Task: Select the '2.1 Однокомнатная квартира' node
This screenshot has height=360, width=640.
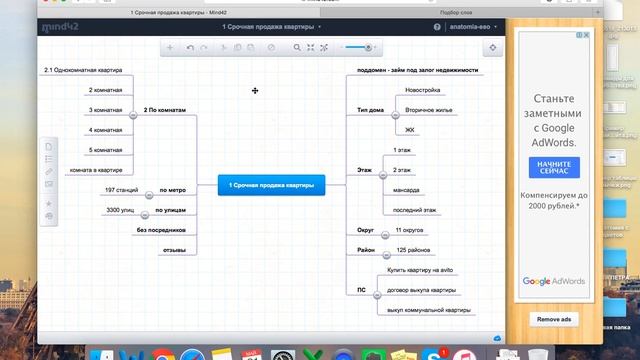Action: (83, 70)
